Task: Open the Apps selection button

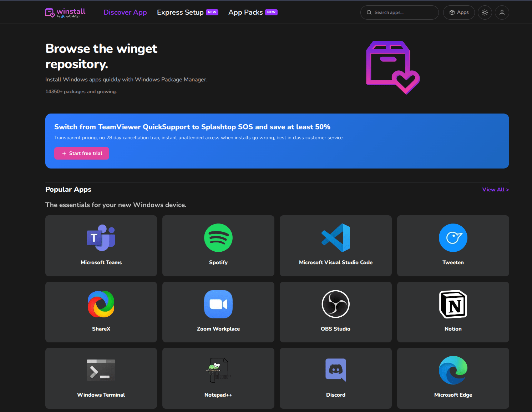Action: 459,12
